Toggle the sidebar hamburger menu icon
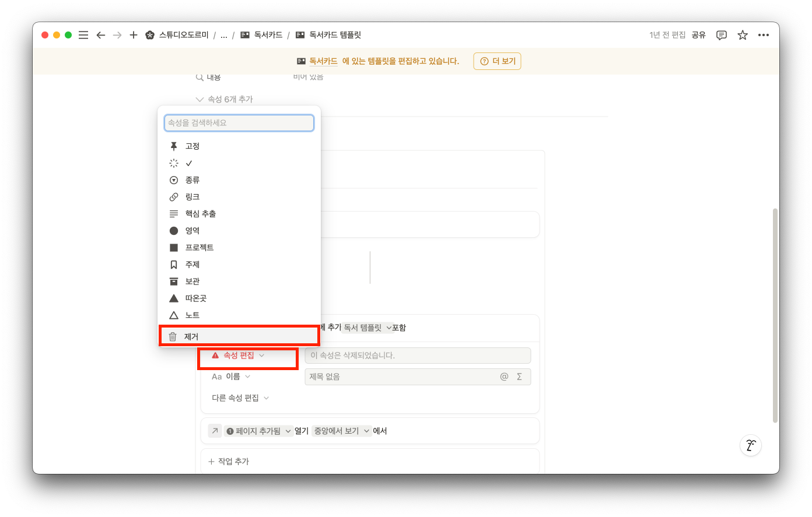Image resolution: width=812 pixels, height=517 pixels. click(x=83, y=35)
